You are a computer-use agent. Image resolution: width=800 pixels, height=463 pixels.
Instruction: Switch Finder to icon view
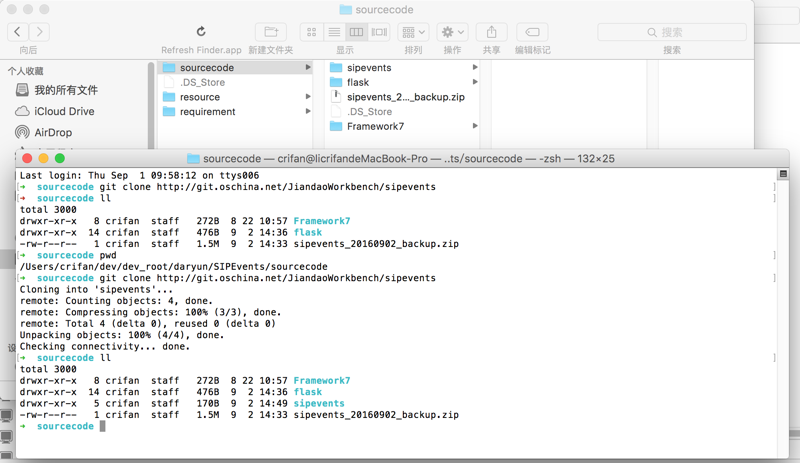click(x=311, y=32)
